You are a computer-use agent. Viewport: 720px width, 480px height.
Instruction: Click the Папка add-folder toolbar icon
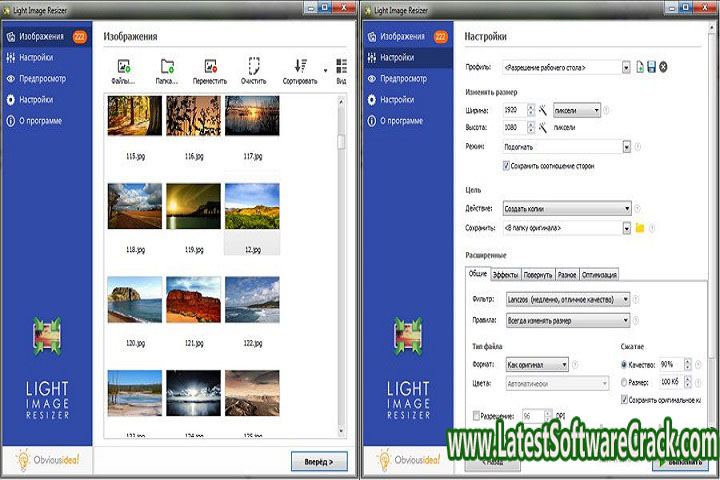point(167,67)
